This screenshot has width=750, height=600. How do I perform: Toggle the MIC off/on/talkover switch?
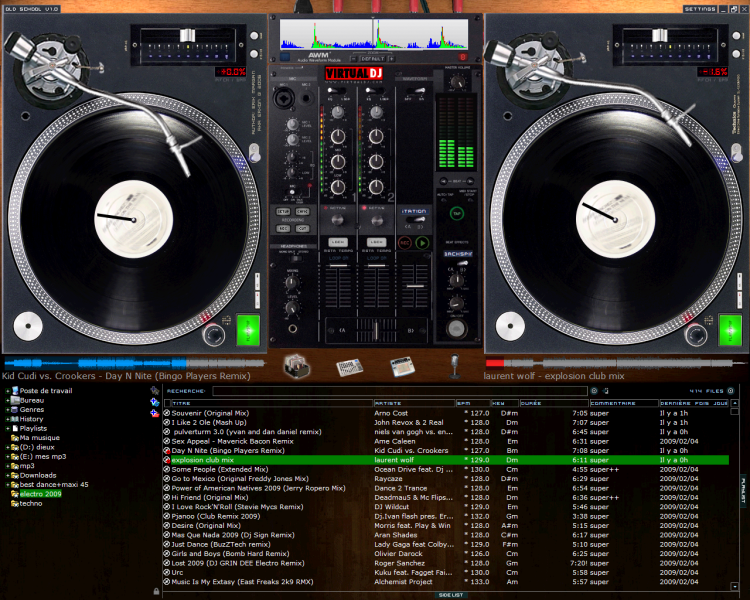(x=291, y=192)
